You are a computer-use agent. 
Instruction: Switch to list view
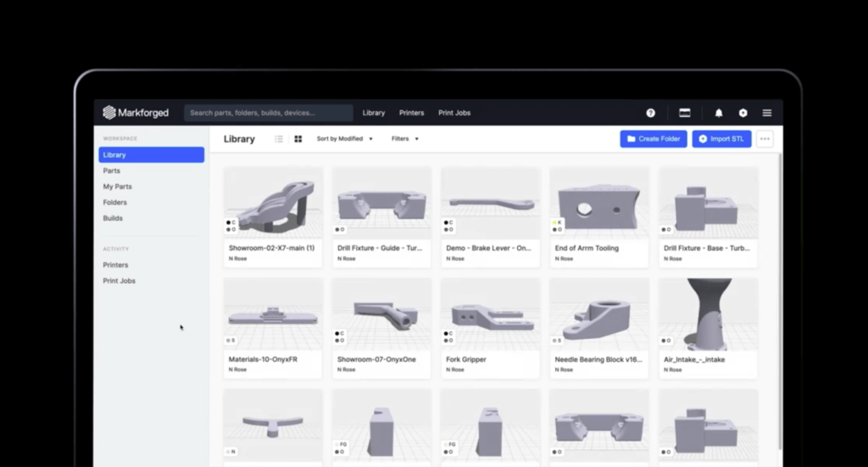tap(279, 139)
